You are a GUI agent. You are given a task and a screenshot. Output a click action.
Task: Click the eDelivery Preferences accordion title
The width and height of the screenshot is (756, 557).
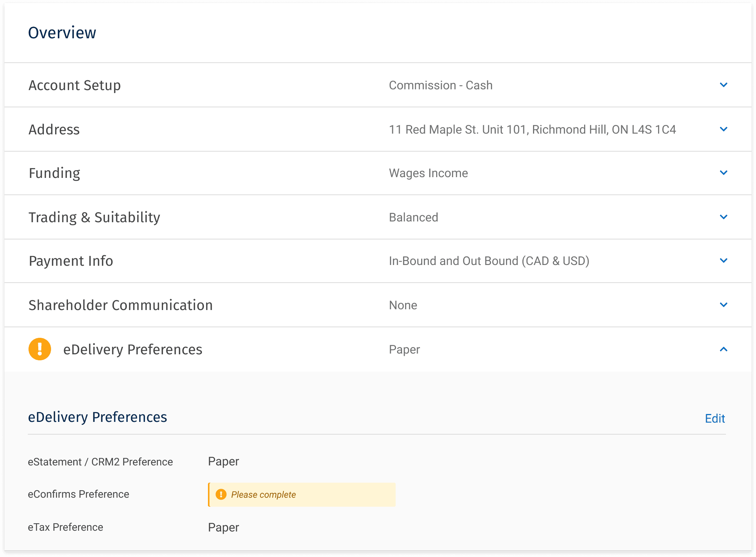click(133, 349)
